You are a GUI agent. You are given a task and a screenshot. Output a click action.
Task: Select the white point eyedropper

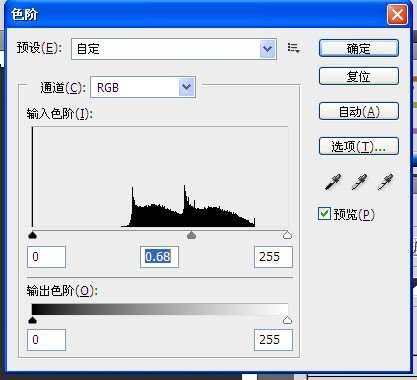pos(385,182)
